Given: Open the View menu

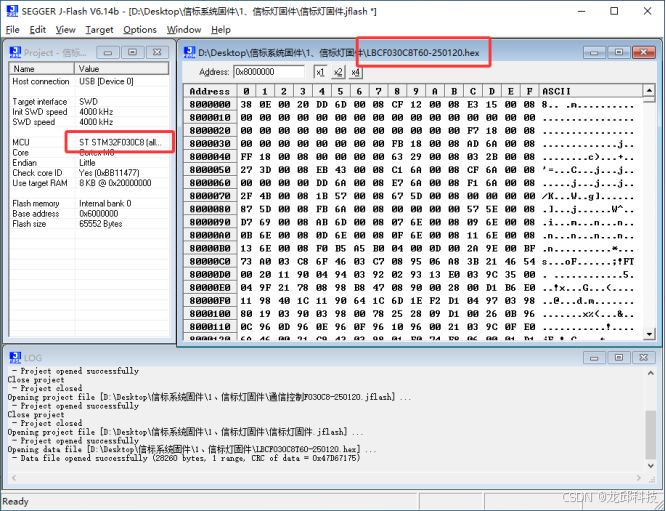Looking at the screenshot, I should point(65,30).
